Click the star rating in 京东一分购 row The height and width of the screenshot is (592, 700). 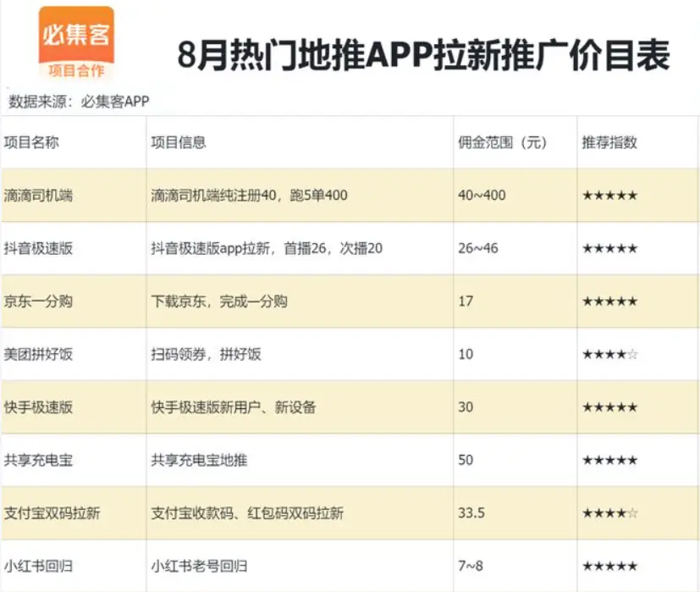[609, 302]
